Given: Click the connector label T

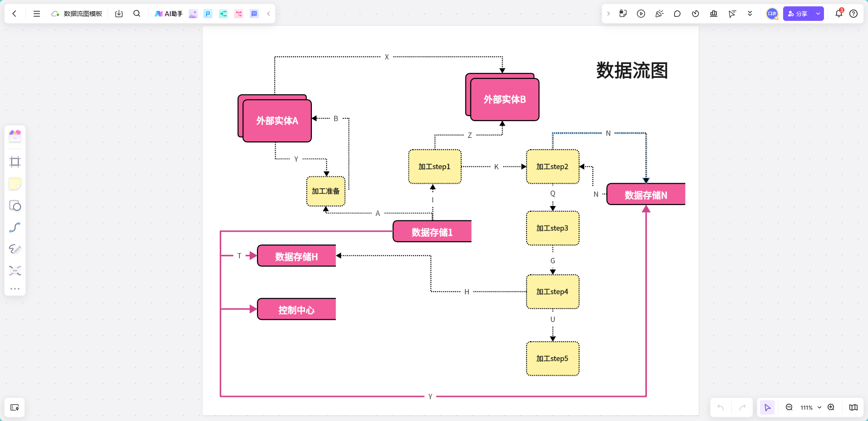Looking at the screenshot, I should click(x=239, y=256).
